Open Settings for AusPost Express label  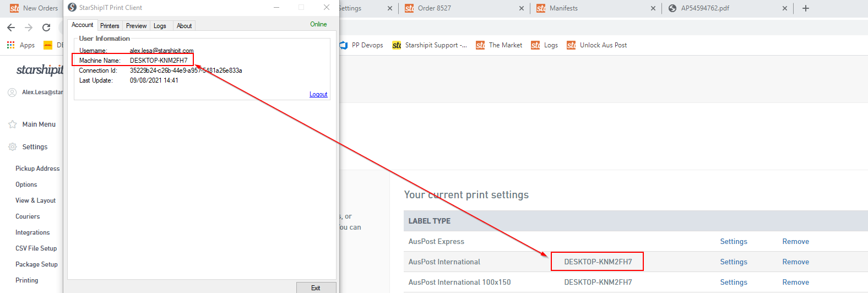[734, 242]
